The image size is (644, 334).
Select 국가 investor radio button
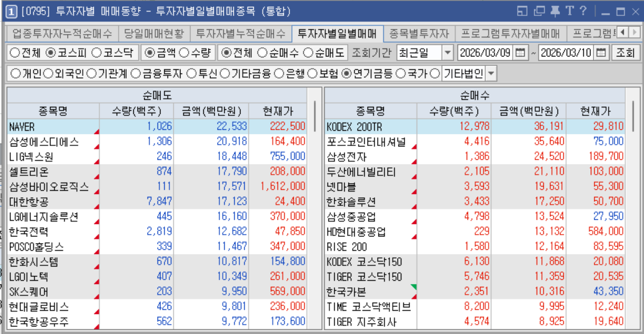pyautogui.click(x=401, y=73)
